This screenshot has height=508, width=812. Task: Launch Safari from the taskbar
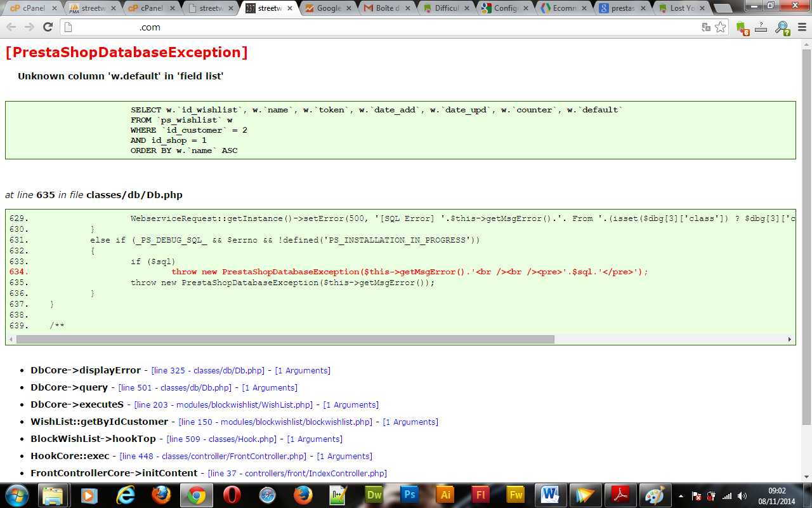point(267,495)
